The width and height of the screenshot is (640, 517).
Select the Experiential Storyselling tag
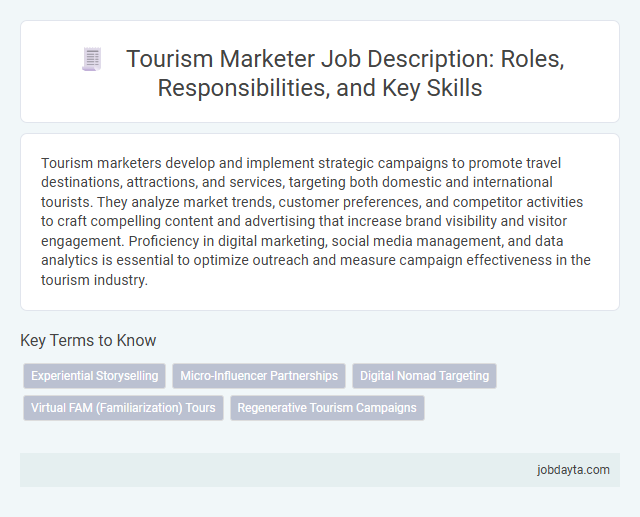[x=95, y=376]
